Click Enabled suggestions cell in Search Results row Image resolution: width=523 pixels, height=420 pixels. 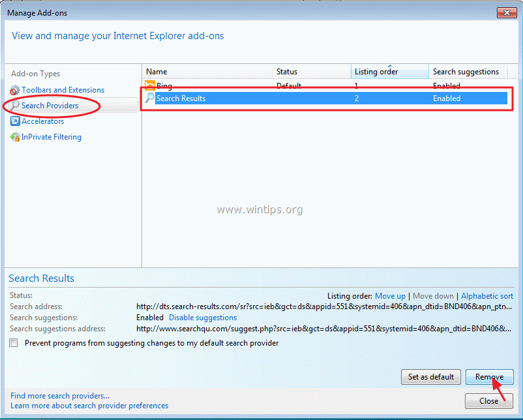(447, 98)
